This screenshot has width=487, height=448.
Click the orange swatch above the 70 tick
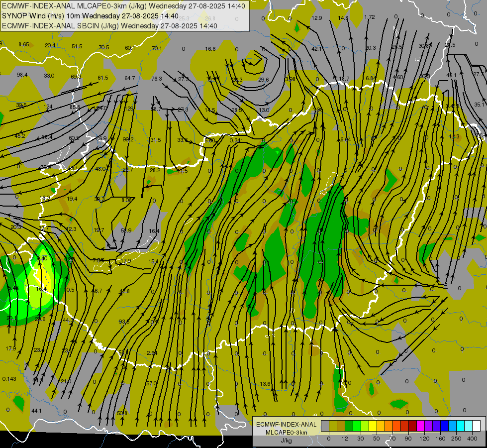point(389,426)
